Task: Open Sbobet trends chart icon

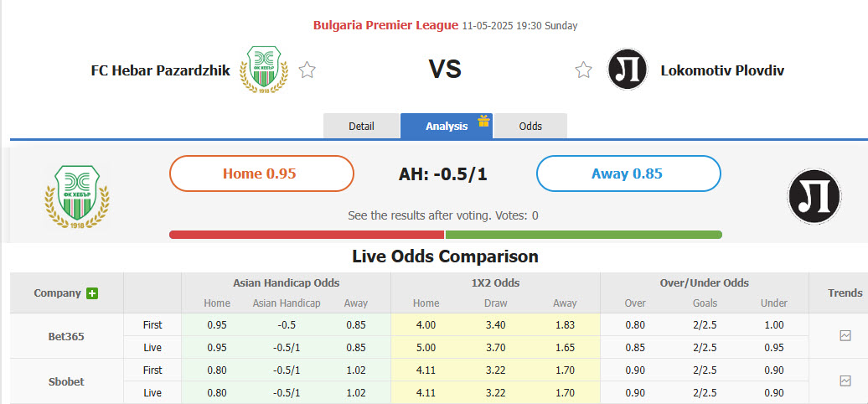Action: coord(845,381)
